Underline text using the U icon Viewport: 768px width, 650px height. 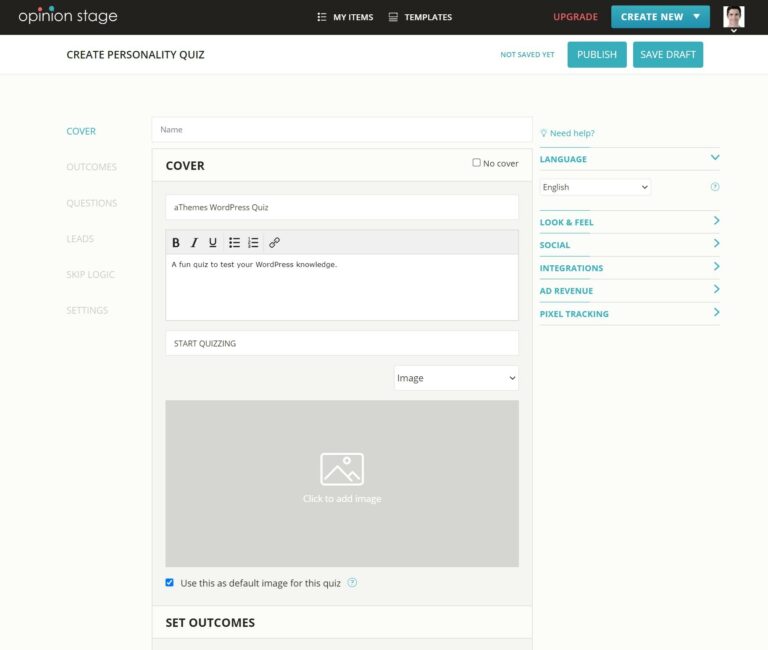[x=213, y=242]
